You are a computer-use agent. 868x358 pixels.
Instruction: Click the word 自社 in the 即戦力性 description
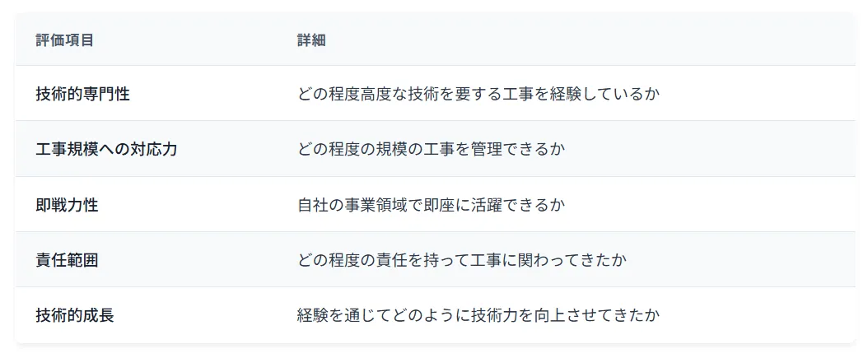tap(313, 205)
